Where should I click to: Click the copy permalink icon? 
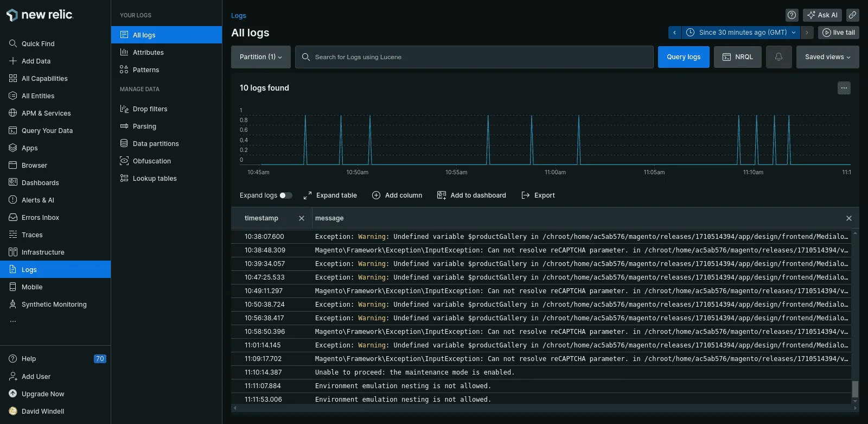pos(853,15)
